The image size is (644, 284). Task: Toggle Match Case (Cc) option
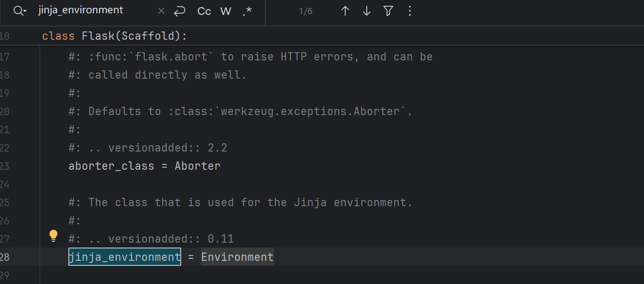[204, 11]
